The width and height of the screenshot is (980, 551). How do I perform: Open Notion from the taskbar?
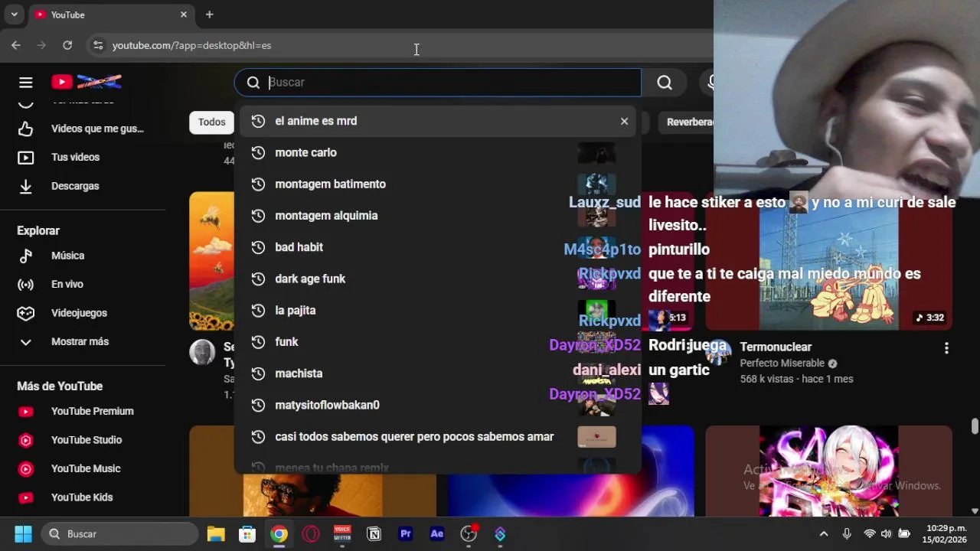pos(374,534)
